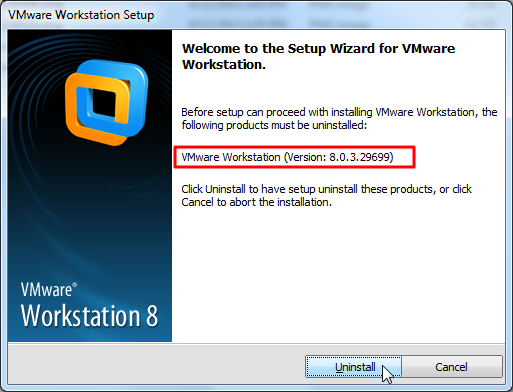
Task: Click the VMware wordmark in the banner
Action: point(46,290)
